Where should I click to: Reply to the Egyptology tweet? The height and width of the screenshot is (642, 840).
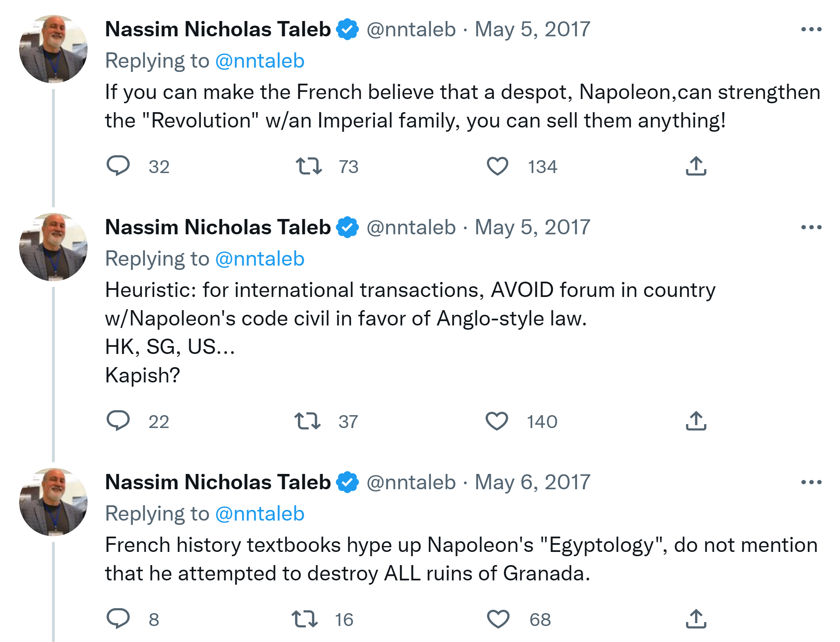pos(118,619)
